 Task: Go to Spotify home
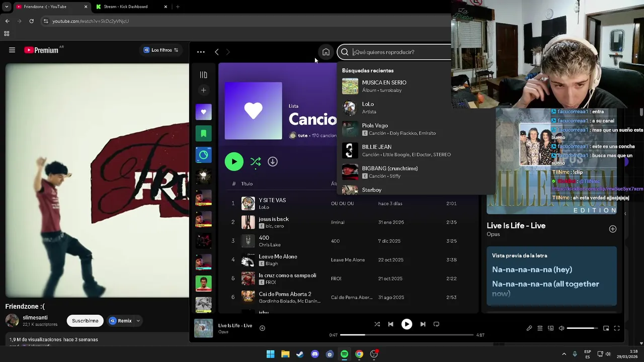tap(326, 52)
